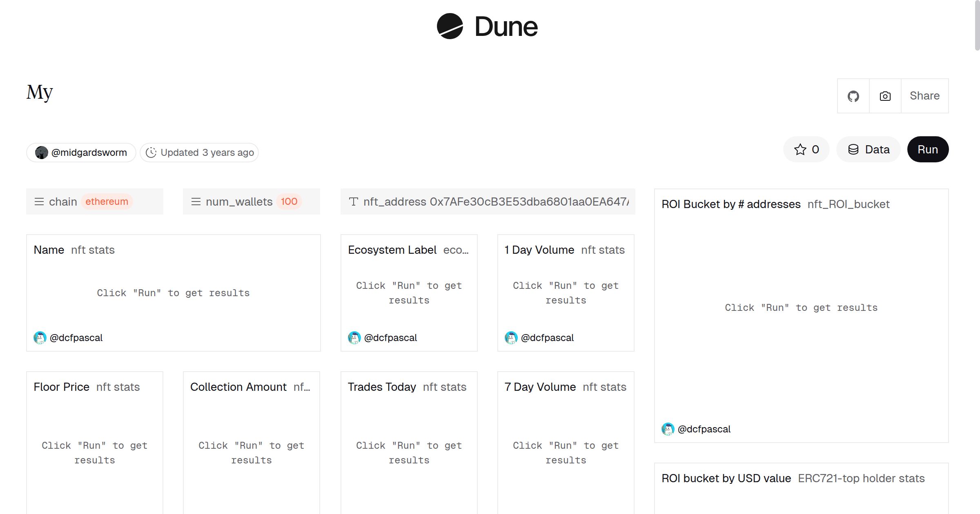Open the GitHub icon button

pyautogui.click(x=853, y=96)
